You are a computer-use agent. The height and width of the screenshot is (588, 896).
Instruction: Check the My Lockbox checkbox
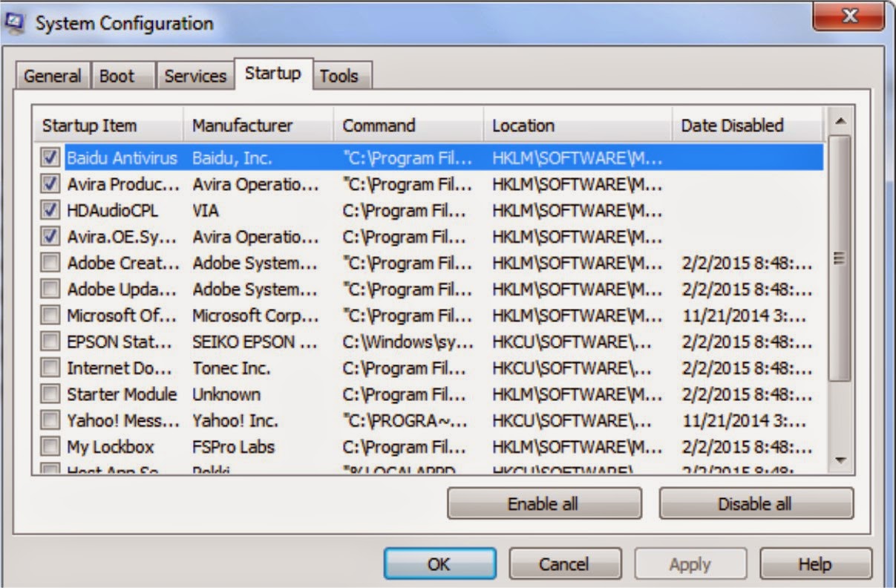click(50, 448)
